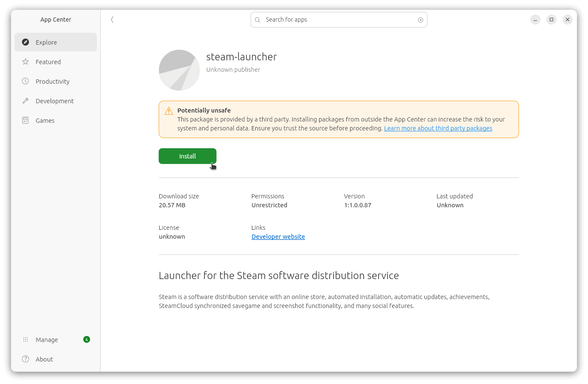Clear the search field with the X icon
The height and width of the screenshot is (384, 588).
tap(421, 20)
